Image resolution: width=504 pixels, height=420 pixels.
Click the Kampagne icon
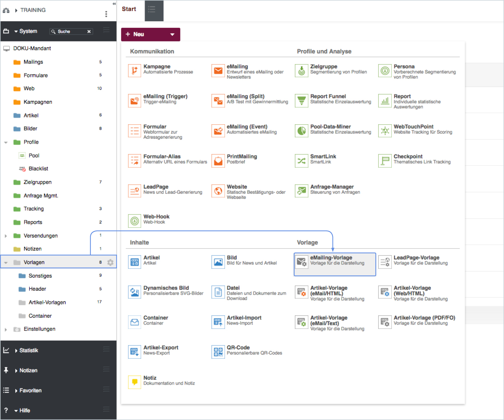coord(134,71)
